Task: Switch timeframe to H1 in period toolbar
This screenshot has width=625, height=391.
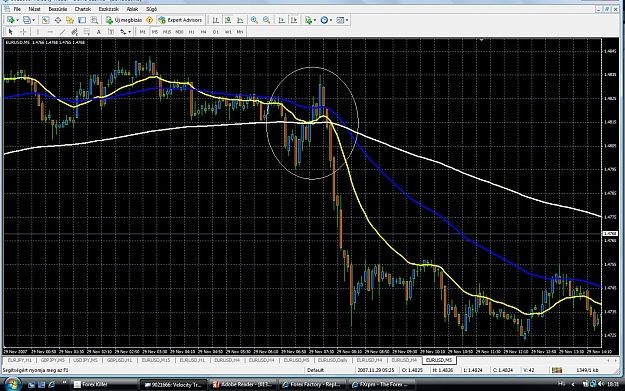Action: 192,32
